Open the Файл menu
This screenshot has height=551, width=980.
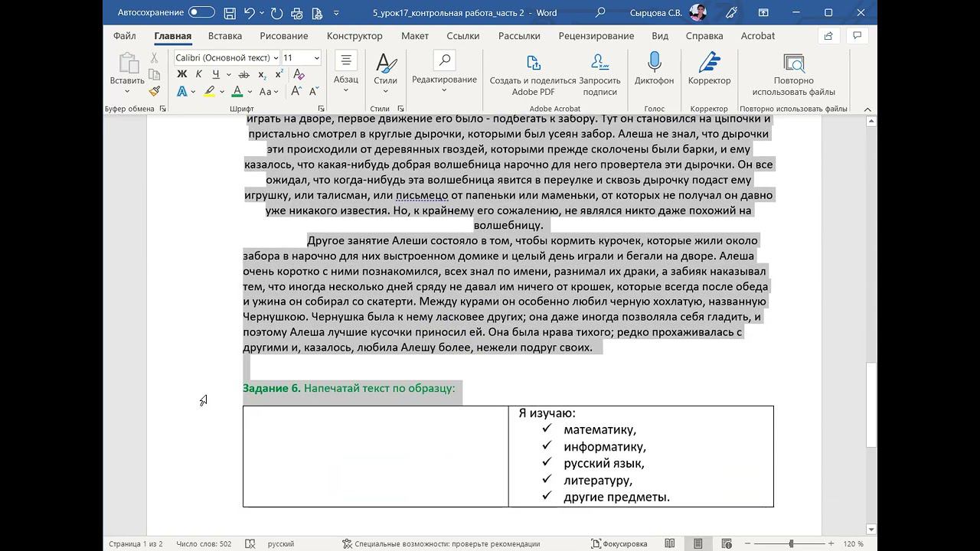pyautogui.click(x=125, y=36)
